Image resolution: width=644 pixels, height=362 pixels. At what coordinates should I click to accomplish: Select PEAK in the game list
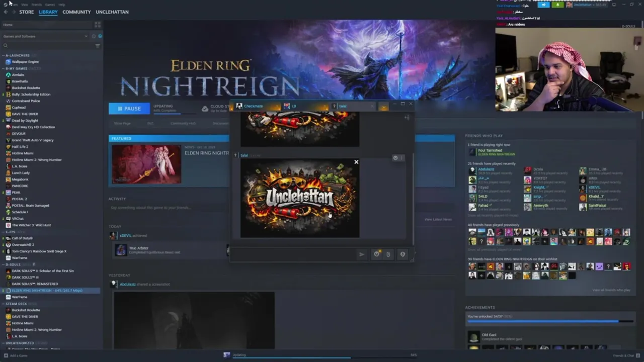click(x=16, y=193)
